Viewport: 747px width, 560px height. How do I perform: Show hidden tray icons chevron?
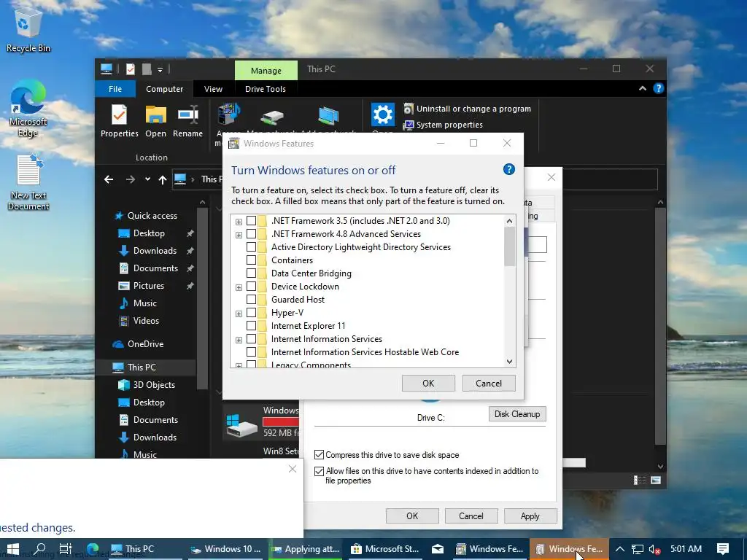pos(619,549)
